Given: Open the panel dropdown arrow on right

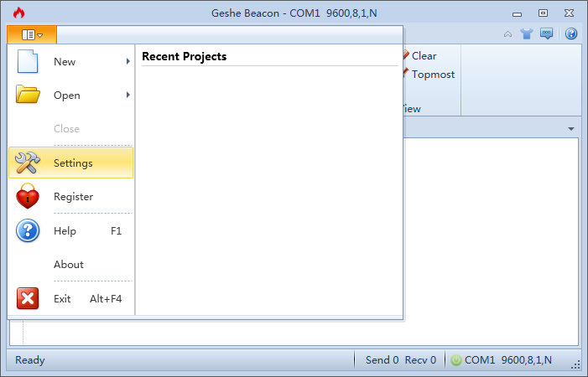Looking at the screenshot, I should pyautogui.click(x=571, y=129).
